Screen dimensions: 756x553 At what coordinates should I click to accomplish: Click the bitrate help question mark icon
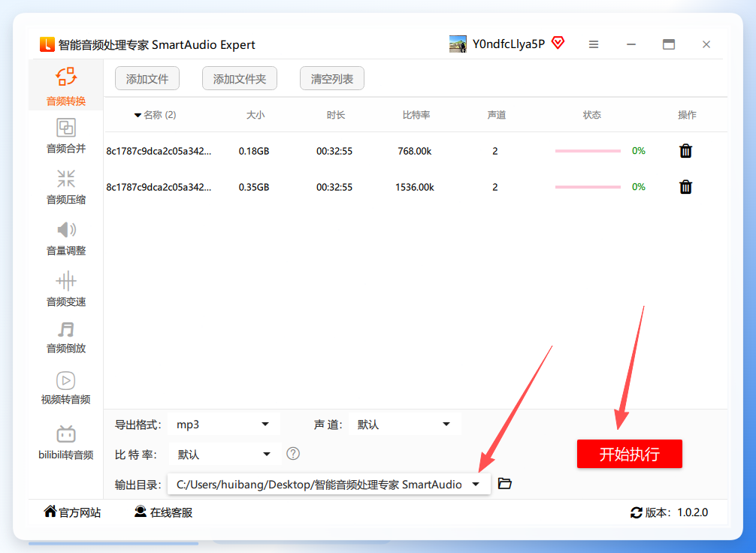293,454
